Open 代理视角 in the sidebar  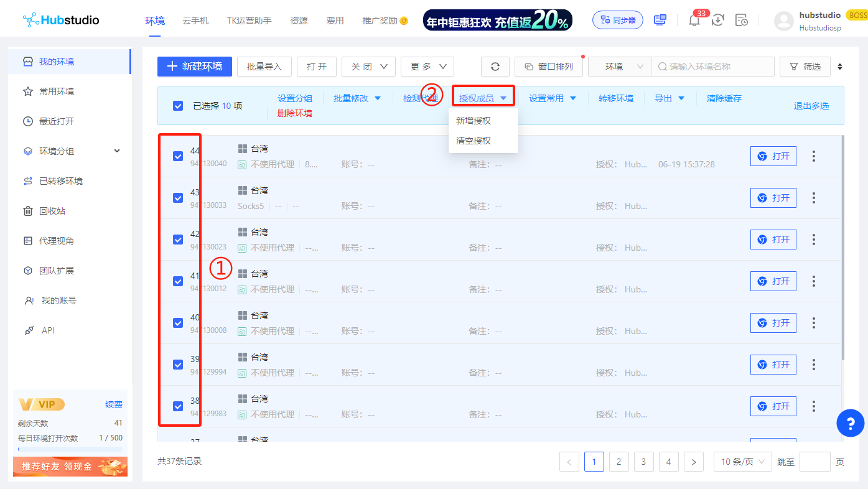coord(69,241)
